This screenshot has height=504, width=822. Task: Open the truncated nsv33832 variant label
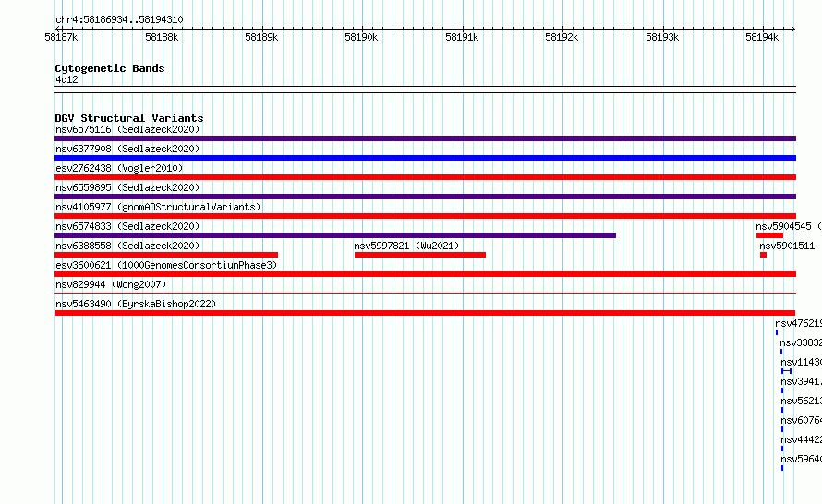(801, 342)
